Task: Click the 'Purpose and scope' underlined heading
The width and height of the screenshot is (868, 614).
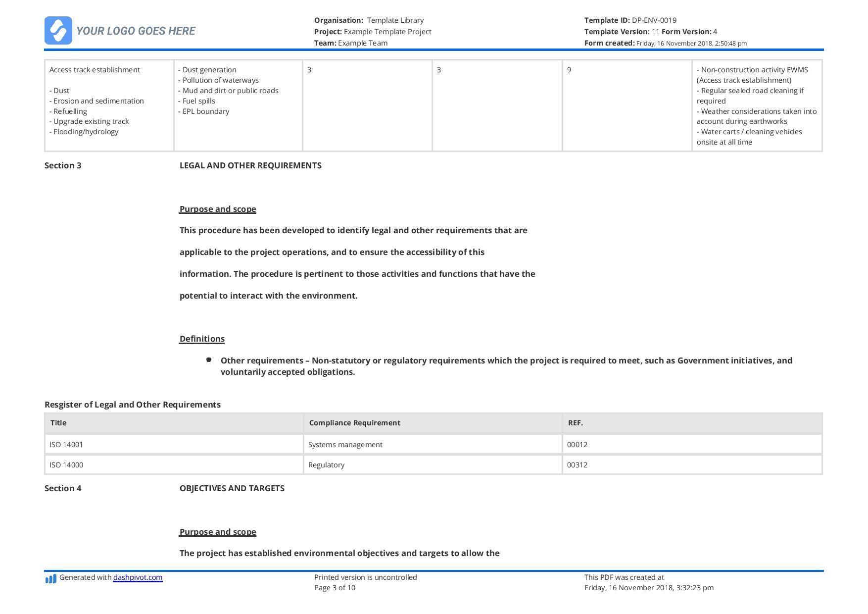Action: tap(218, 209)
